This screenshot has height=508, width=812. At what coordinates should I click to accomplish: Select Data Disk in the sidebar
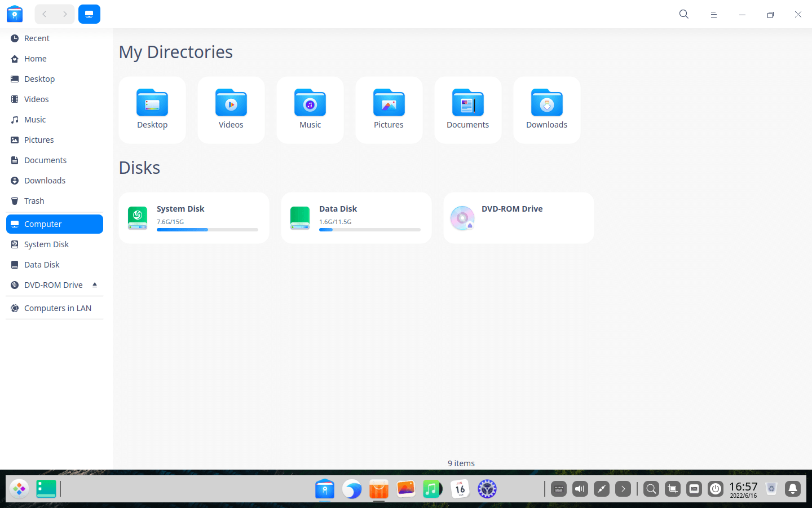[x=55, y=265]
